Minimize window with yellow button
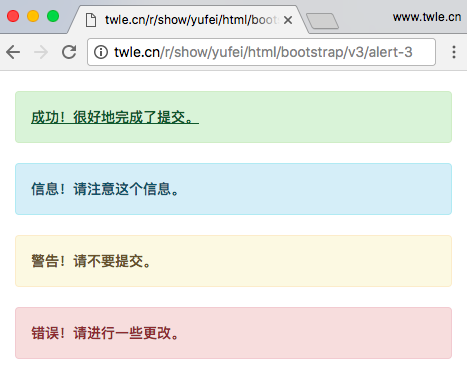Screen dimensions: 467x371 click(x=33, y=16)
